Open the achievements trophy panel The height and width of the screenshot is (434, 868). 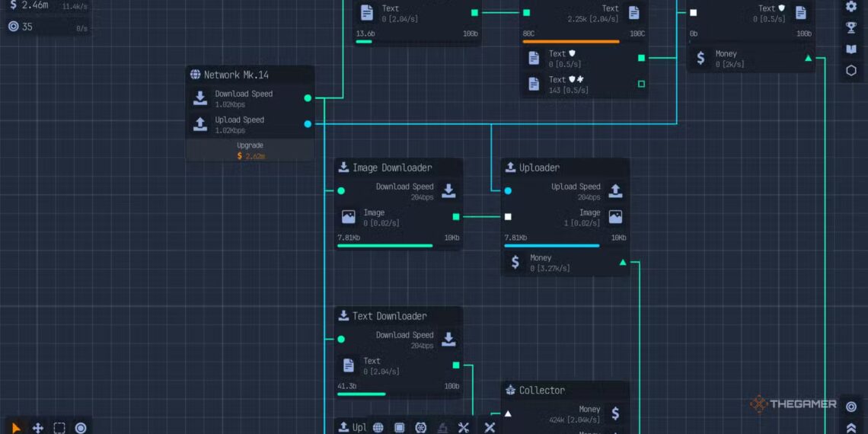(x=851, y=28)
